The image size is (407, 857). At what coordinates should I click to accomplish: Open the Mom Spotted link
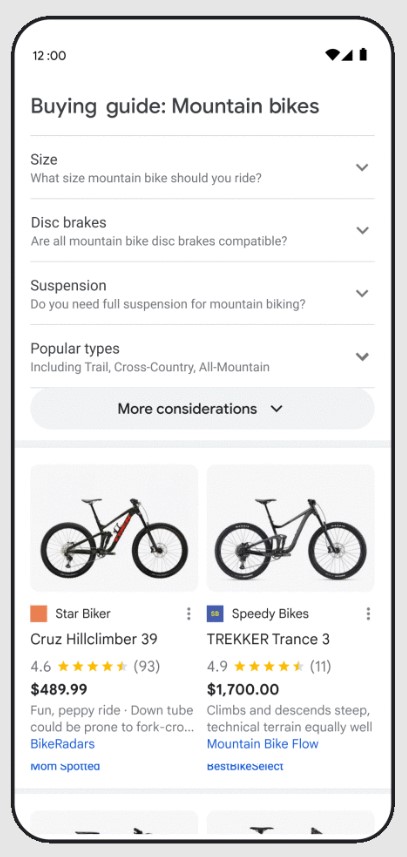click(65, 766)
